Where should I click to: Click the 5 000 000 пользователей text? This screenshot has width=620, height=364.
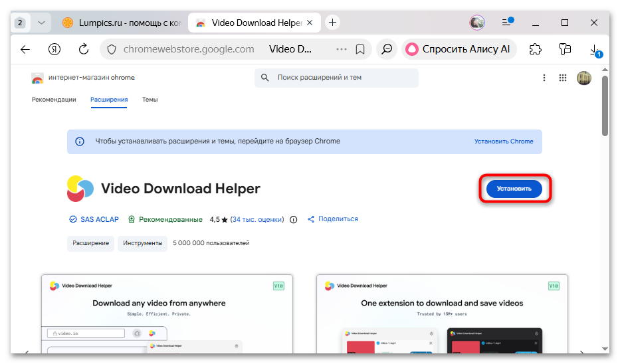pyautogui.click(x=211, y=243)
